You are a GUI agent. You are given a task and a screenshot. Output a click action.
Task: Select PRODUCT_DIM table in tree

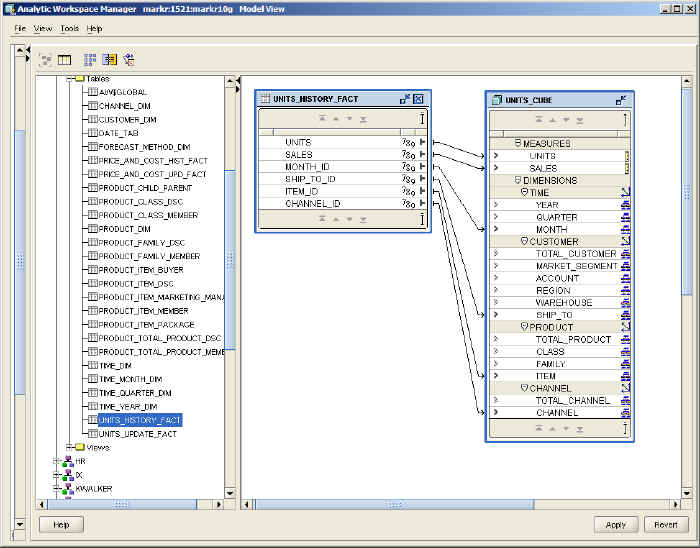click(125, 229)
